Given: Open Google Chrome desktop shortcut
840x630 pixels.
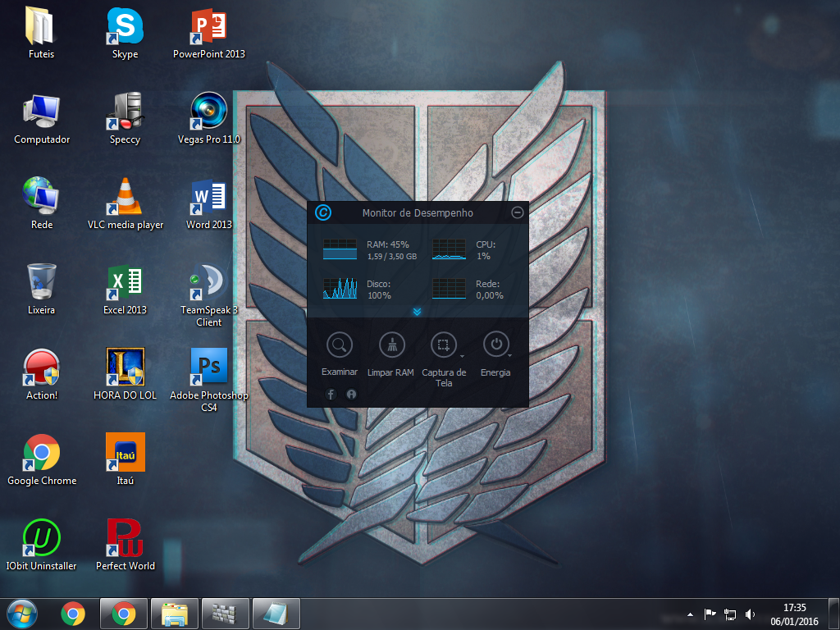Looking at the screenshot, I should coord(42,459).
